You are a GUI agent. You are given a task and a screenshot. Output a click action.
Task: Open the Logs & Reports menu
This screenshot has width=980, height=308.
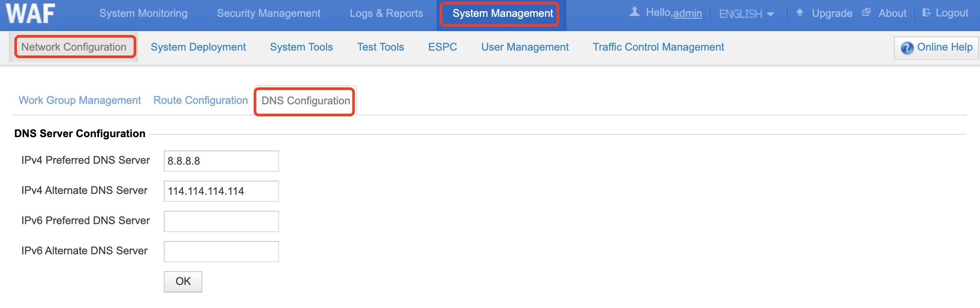tap(386, 13)
